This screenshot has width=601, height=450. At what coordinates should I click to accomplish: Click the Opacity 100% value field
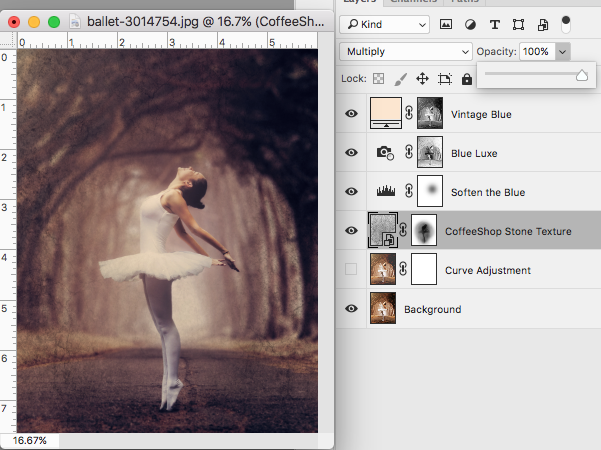point(537,51)
